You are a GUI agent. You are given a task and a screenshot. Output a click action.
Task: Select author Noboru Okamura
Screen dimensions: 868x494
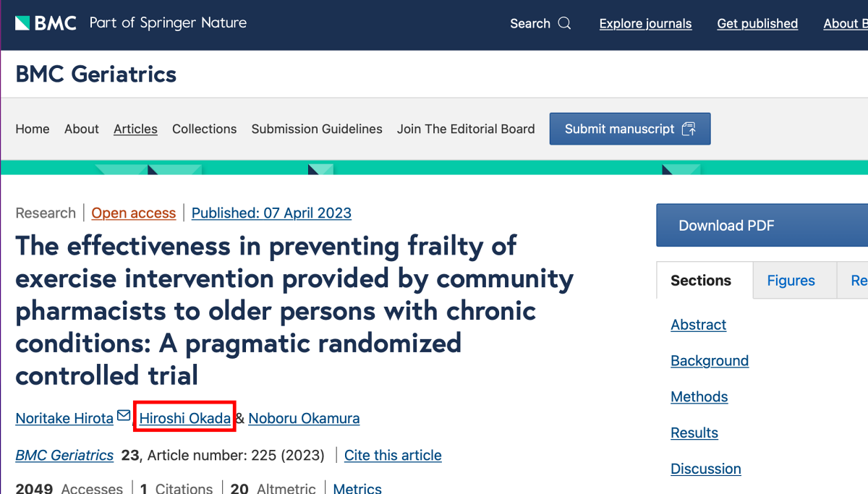(304, 417)
